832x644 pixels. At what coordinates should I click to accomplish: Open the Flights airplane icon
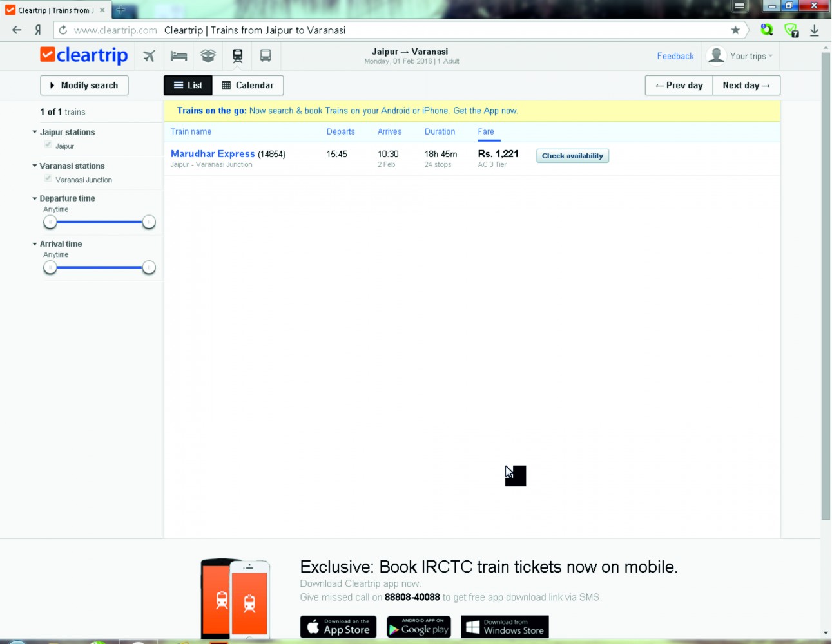coord(150,56)
